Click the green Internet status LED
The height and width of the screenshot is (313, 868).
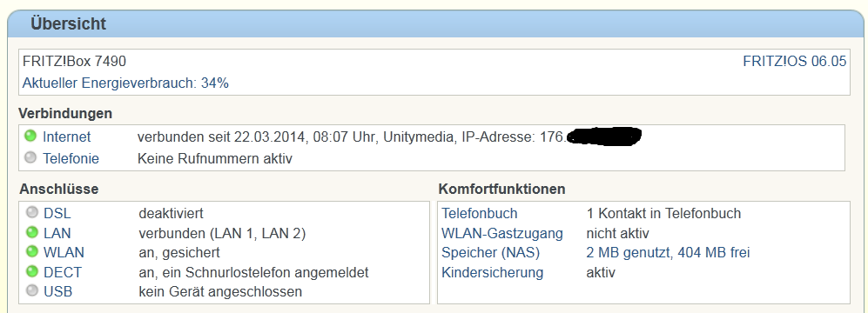point(30,136)
